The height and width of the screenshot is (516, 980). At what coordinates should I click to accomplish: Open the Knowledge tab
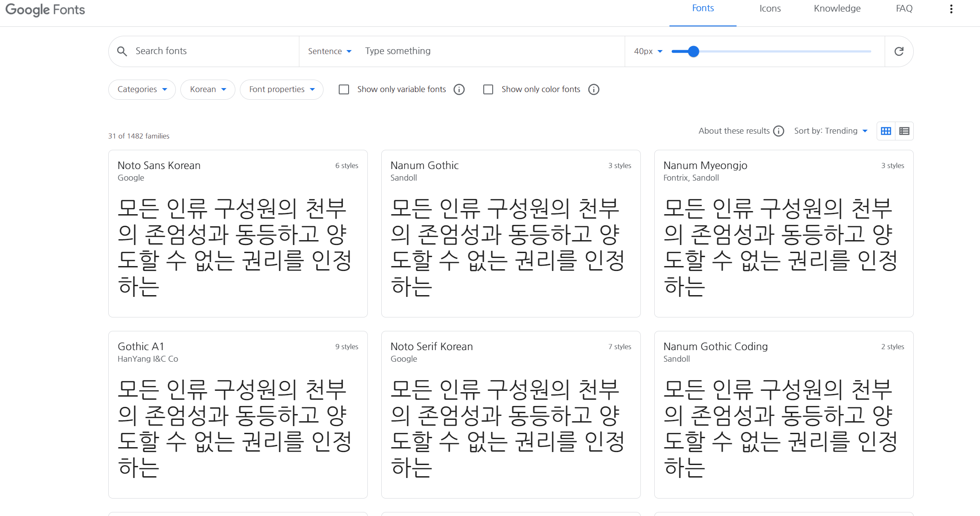click(x=837, y=8)
